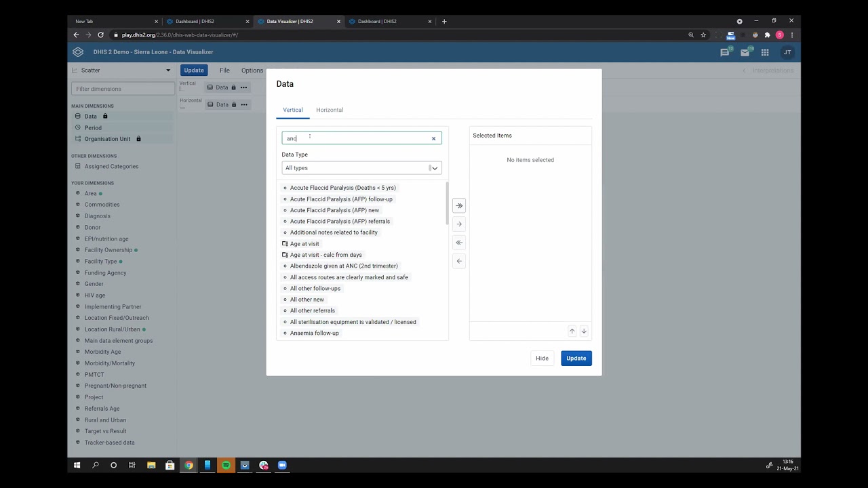This screenshot has width=868, height=488.
Task: Go back in browser history
Action: pos(76,35)
